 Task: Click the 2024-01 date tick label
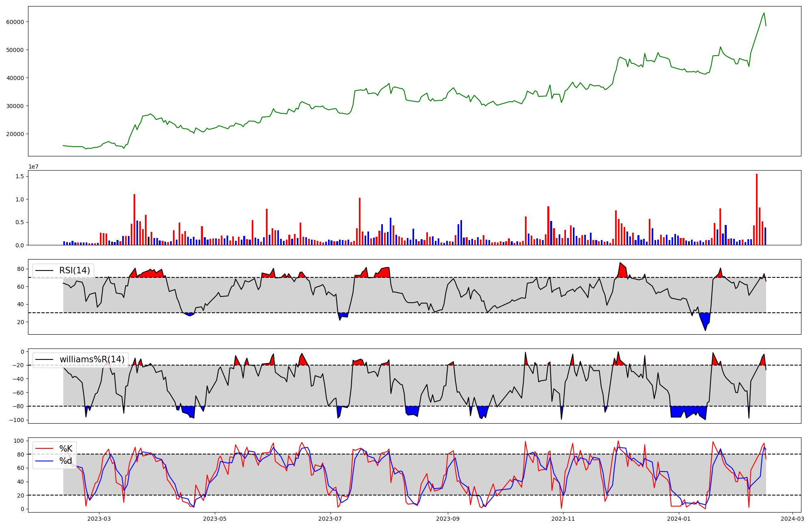click(x=679, y=519)
